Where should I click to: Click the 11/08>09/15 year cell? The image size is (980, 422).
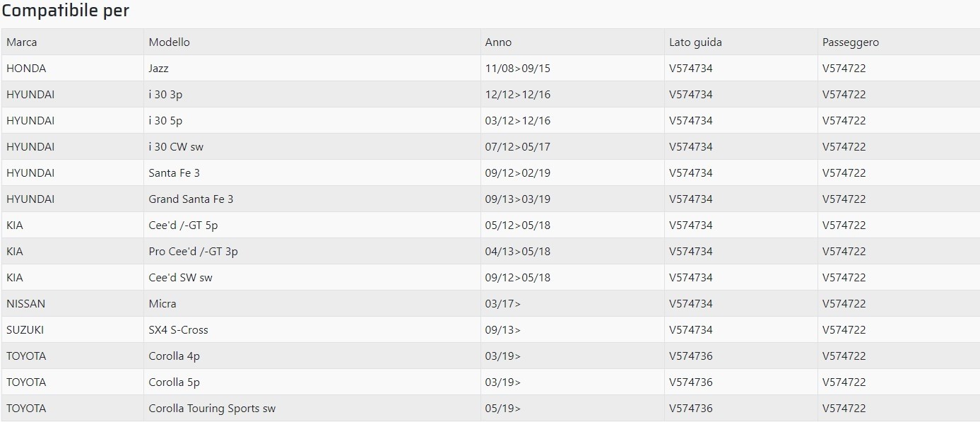(517, 69)
